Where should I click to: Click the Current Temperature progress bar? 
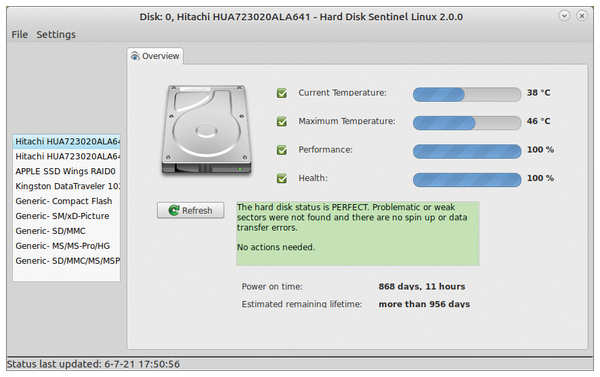467,94
